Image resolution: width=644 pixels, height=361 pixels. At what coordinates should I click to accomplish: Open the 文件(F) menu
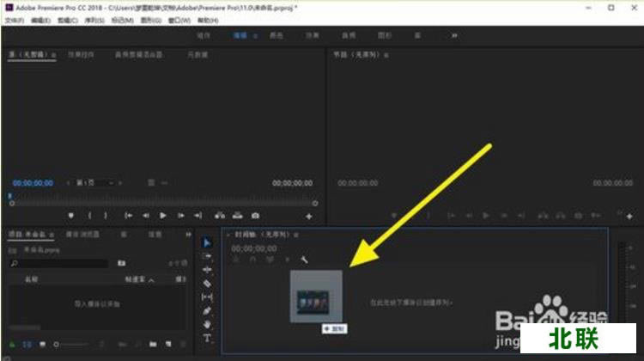15,20
